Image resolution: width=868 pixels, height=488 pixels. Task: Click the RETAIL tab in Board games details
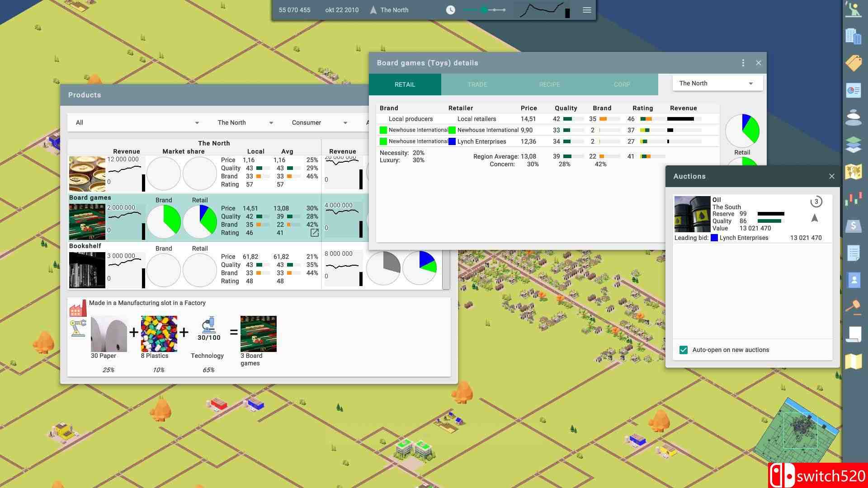[405, 84]
